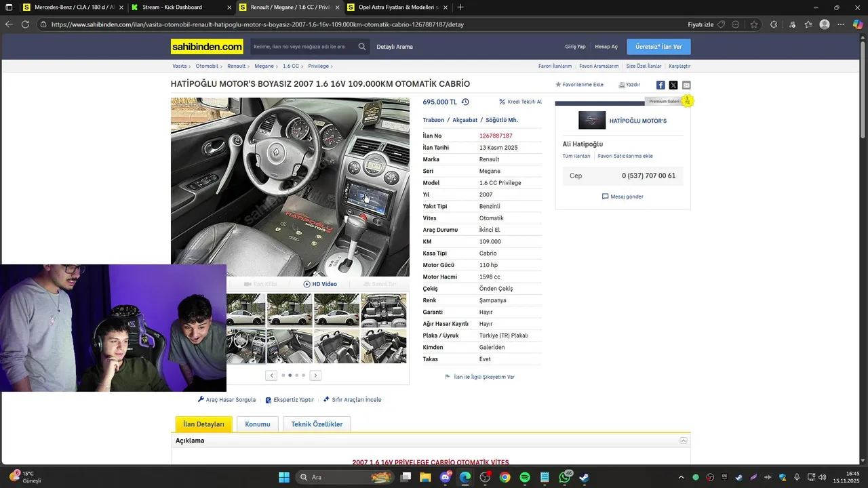
Task: Play the HD Video option
Action: pos(320,284)
